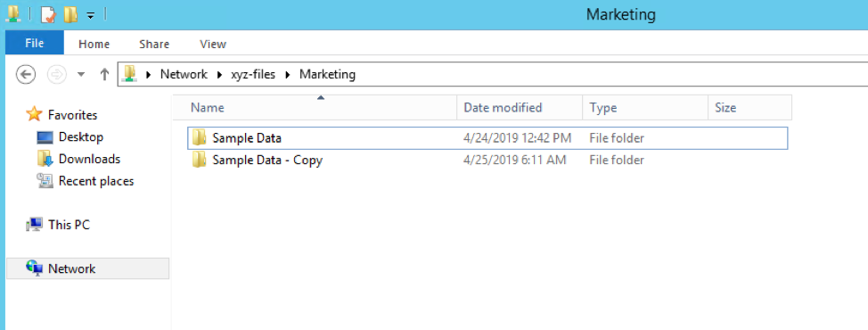Open the File menu tab
The height and width of the screenshot is (330, 868).
pyautogui.click(x=35, y=43)
